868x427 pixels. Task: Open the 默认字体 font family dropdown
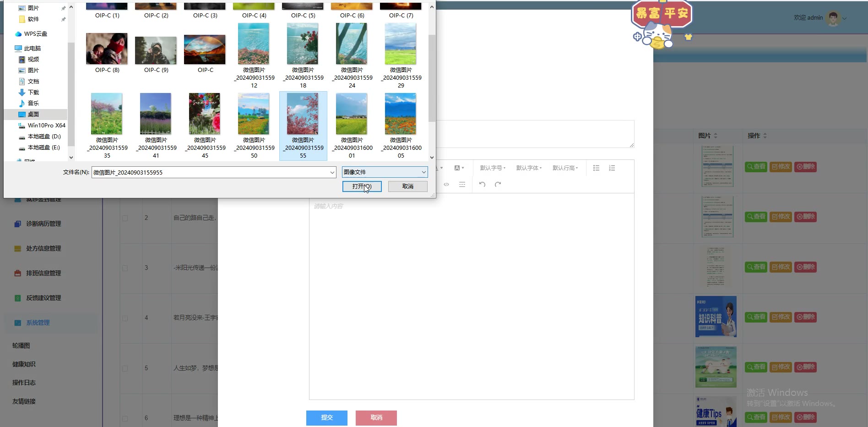(x=529, y=168)
